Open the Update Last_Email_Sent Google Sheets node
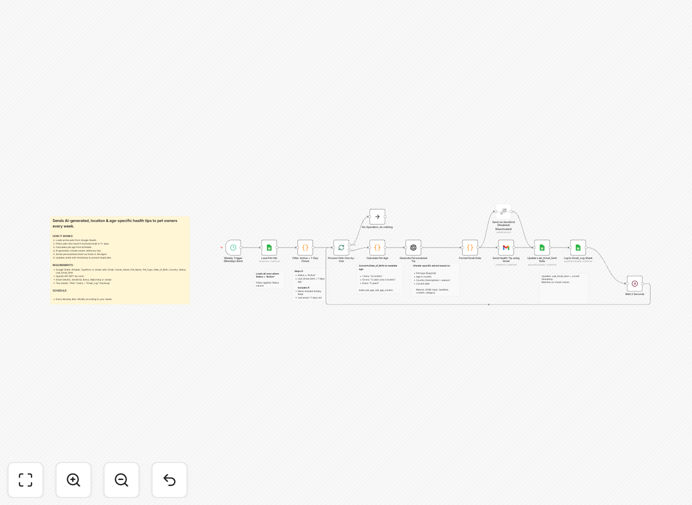 (x=542, y=248)
